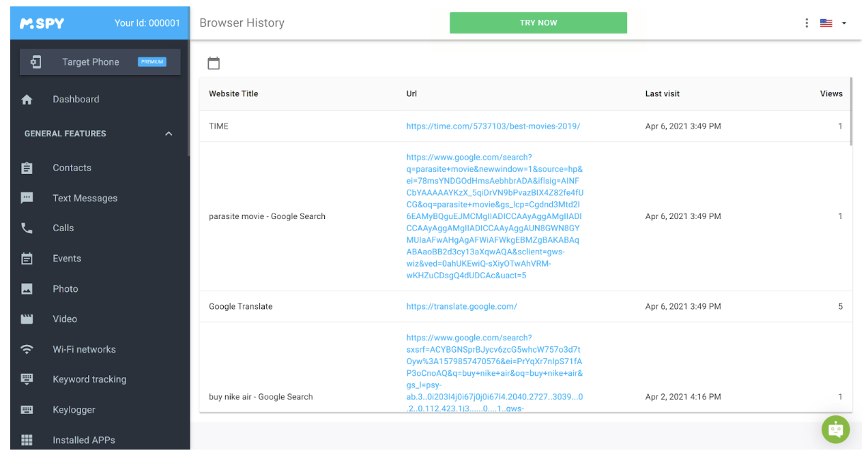
Task: Click the green TRY NOW button
Action: 538,23
